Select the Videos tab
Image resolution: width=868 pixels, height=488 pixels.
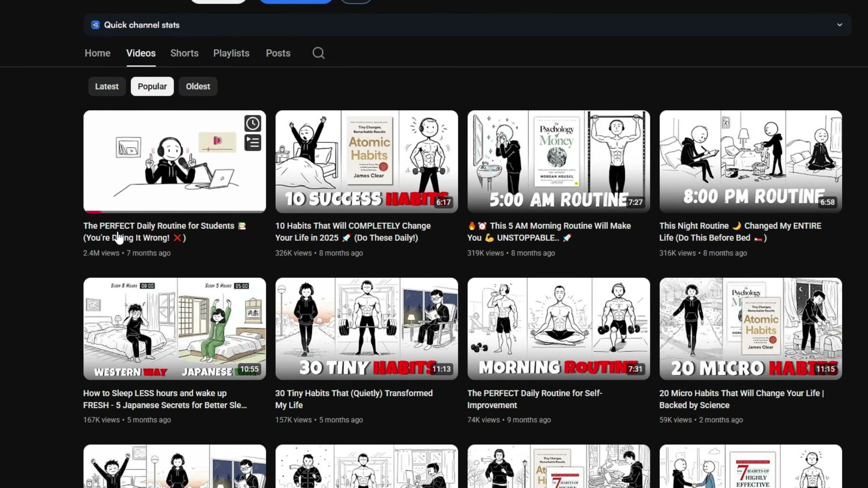141,53
